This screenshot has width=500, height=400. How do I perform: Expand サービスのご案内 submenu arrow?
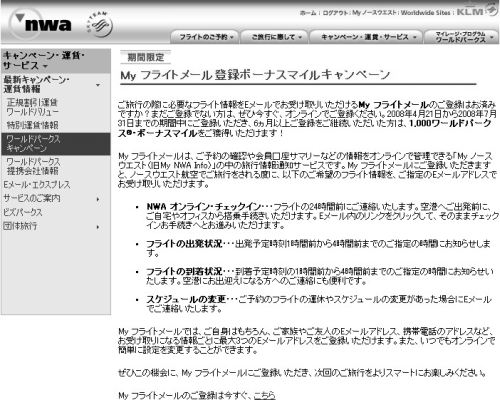click(x=98, y=199)
